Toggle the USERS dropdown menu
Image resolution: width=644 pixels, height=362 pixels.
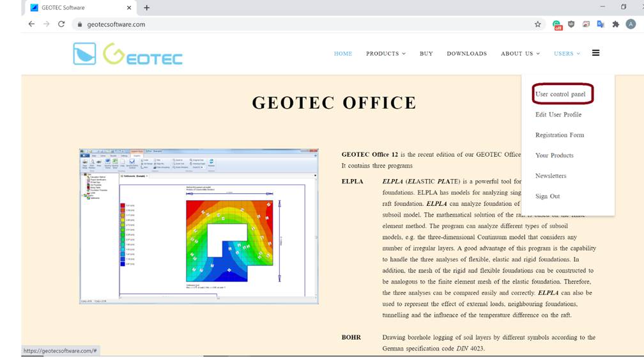(x=567, y=54)
